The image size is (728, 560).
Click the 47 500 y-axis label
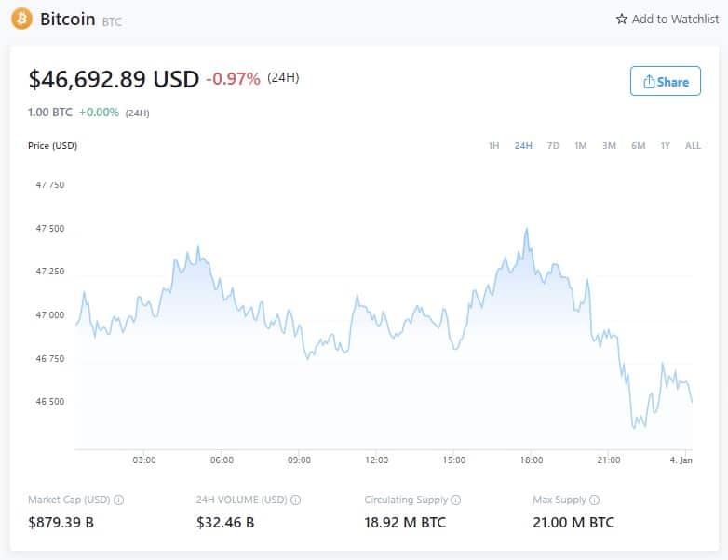tap(50, 228)
